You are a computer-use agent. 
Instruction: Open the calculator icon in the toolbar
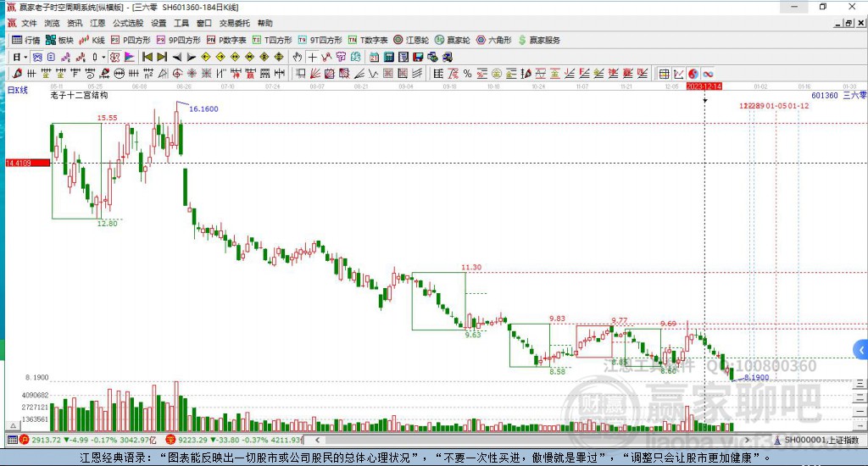click(388, 57)
